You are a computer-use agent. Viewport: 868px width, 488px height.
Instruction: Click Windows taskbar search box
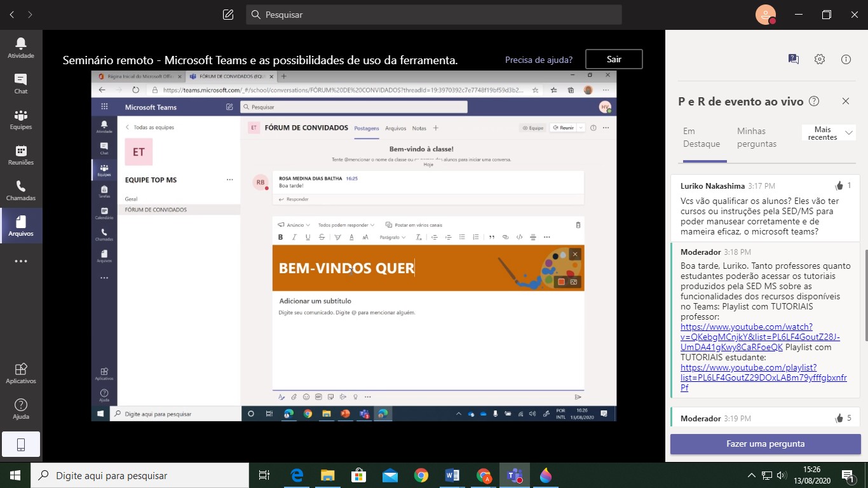tap(139, 475)
